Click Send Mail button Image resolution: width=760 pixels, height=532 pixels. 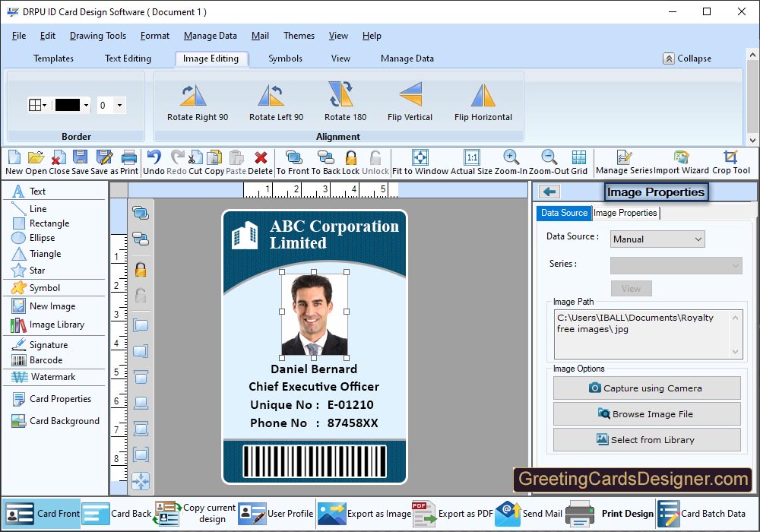tap(528, 514)
